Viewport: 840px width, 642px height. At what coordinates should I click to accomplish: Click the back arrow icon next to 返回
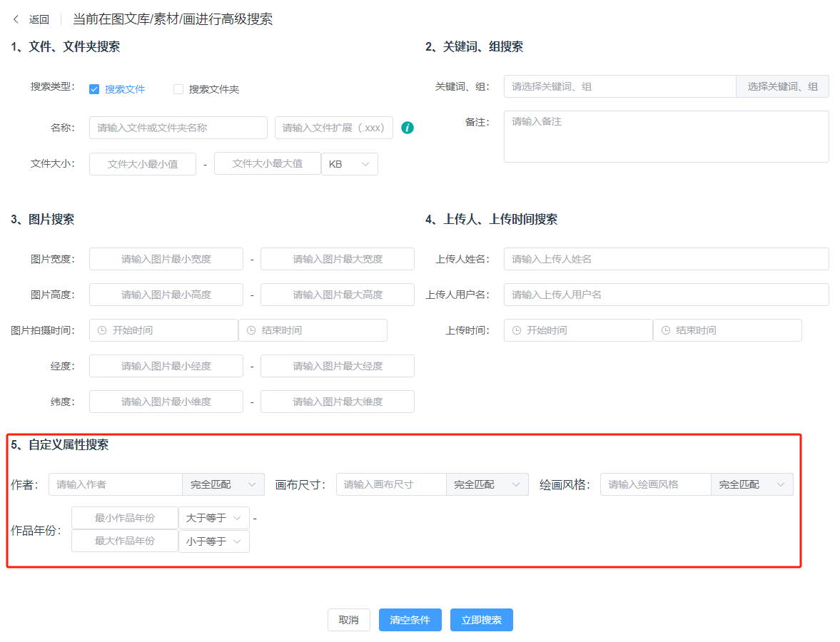(16, 19)
